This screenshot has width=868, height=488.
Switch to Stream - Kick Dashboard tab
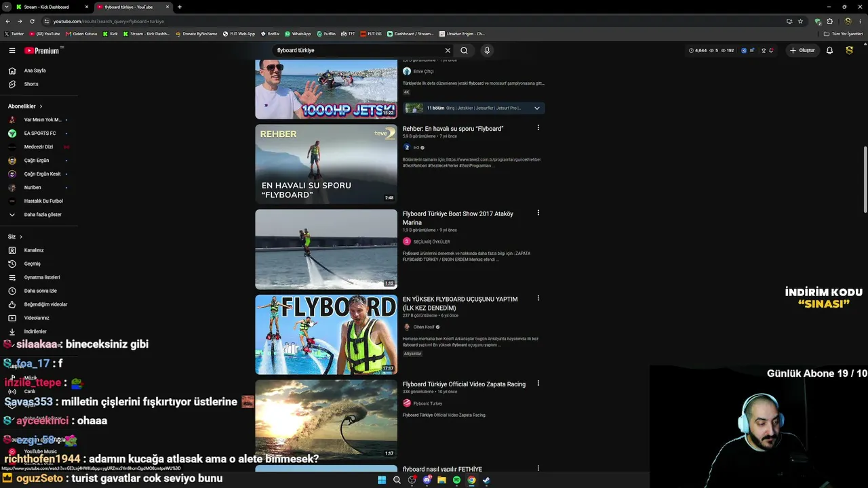[x=52, y=7]
